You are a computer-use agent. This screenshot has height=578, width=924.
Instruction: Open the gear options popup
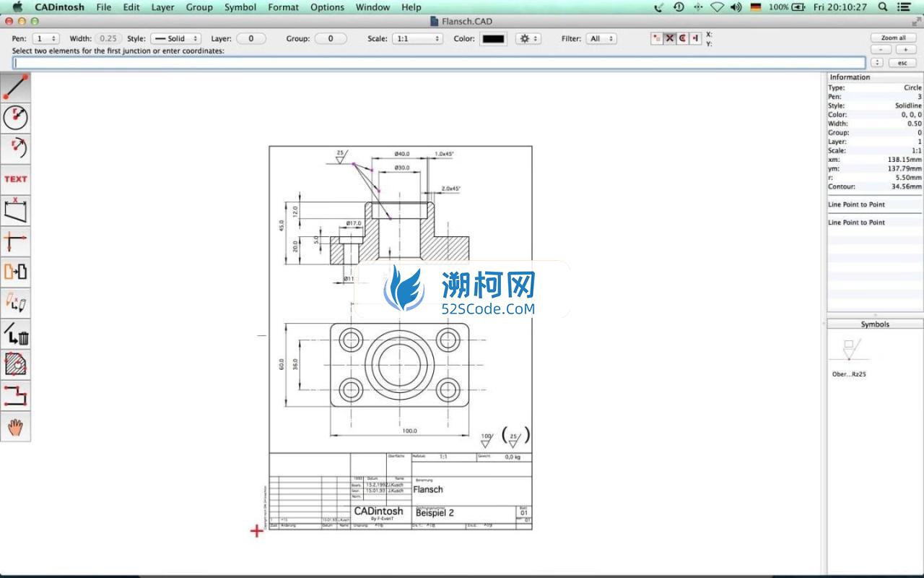528,38
